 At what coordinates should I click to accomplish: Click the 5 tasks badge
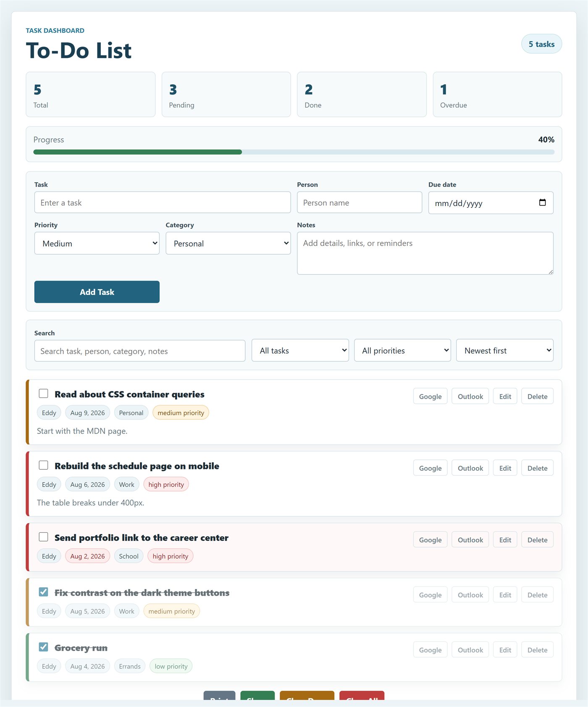tap(541, 44)
